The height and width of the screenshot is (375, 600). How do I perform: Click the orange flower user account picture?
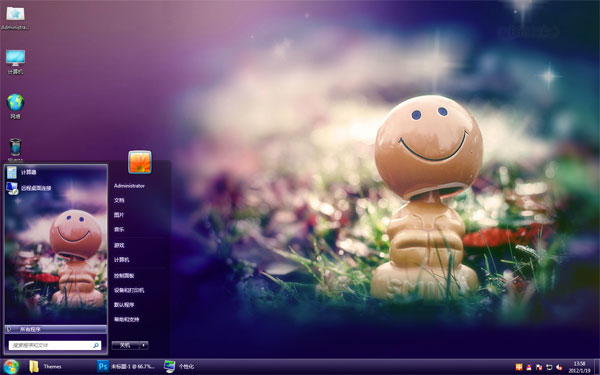click(140, 162)
